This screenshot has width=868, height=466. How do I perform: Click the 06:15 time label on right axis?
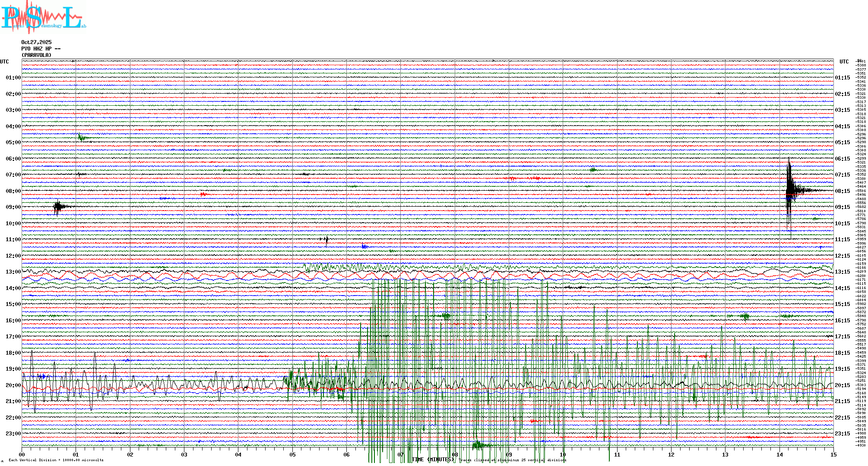coord(842,159)
